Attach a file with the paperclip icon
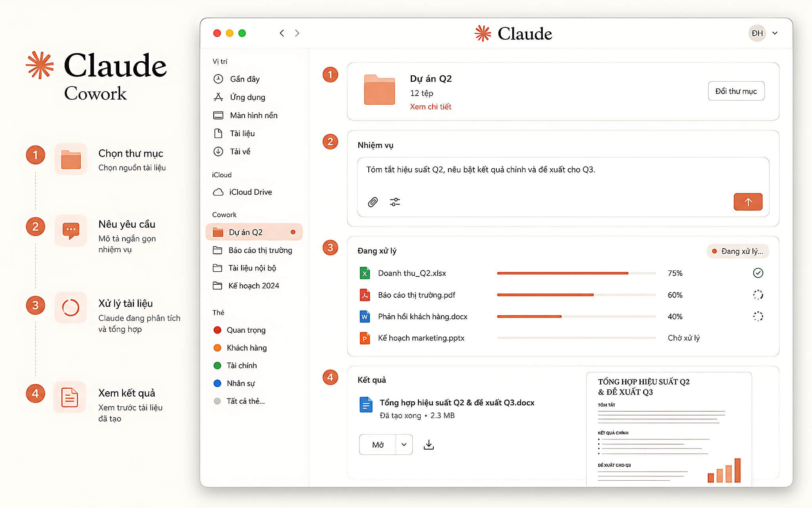 [x=373, y=202]
